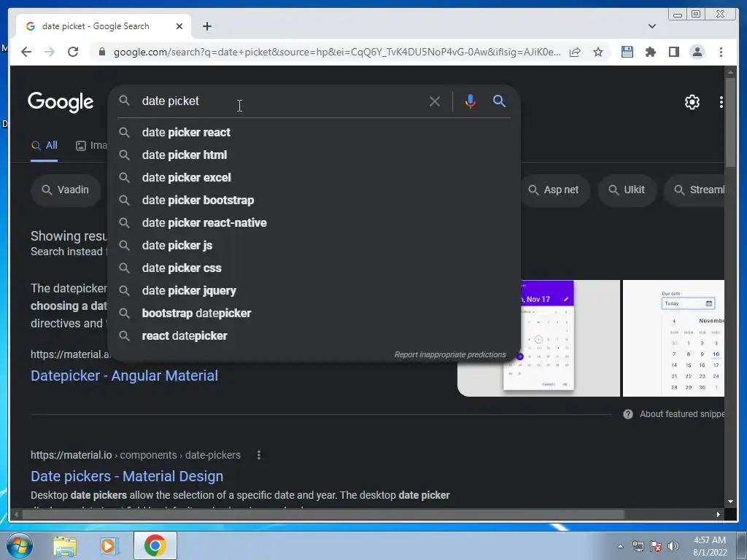747x560 pixels.
Task: Start voice search with microphone
Action: pyautogui.click(x=471, y=101)
